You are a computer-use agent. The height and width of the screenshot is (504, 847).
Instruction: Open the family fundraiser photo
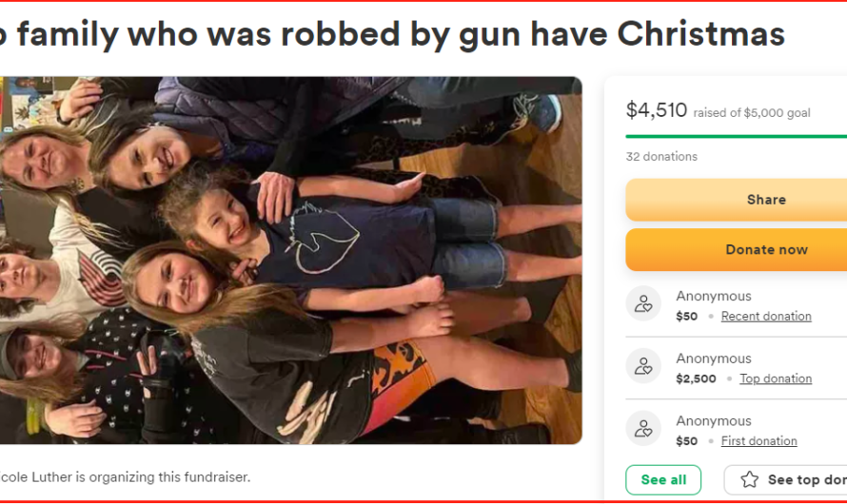tap(290, 261)
